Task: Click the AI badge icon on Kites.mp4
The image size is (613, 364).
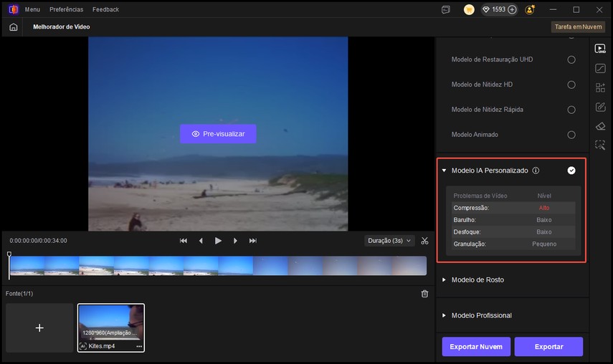Action: (x=83, y=346)
